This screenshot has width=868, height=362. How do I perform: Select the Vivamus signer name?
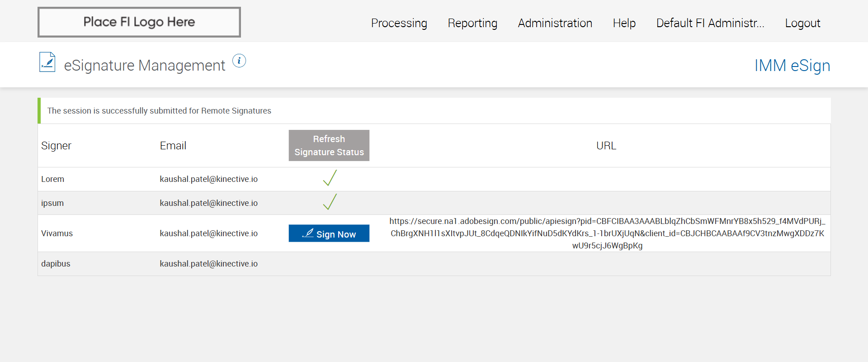(x=57, y=233)
